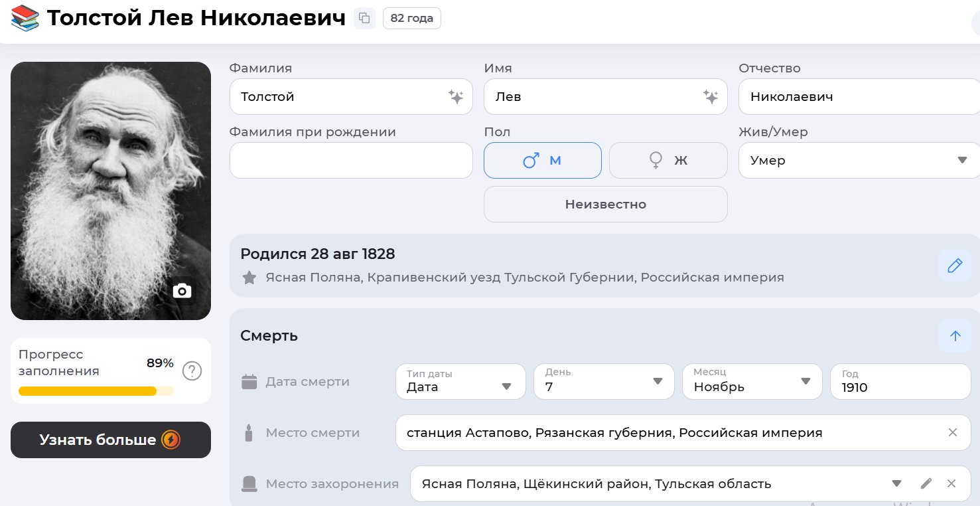Clear the Место смерти field with X

point(953,432)
